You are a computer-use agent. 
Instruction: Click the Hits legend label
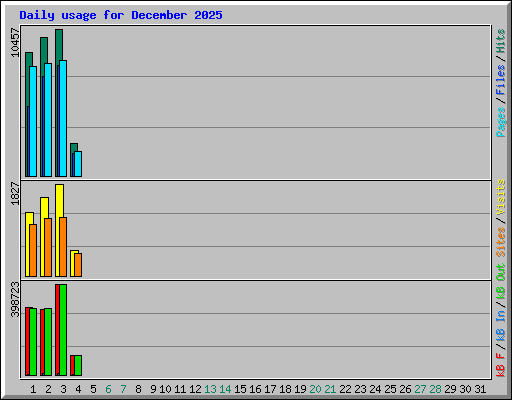(501, 41)
